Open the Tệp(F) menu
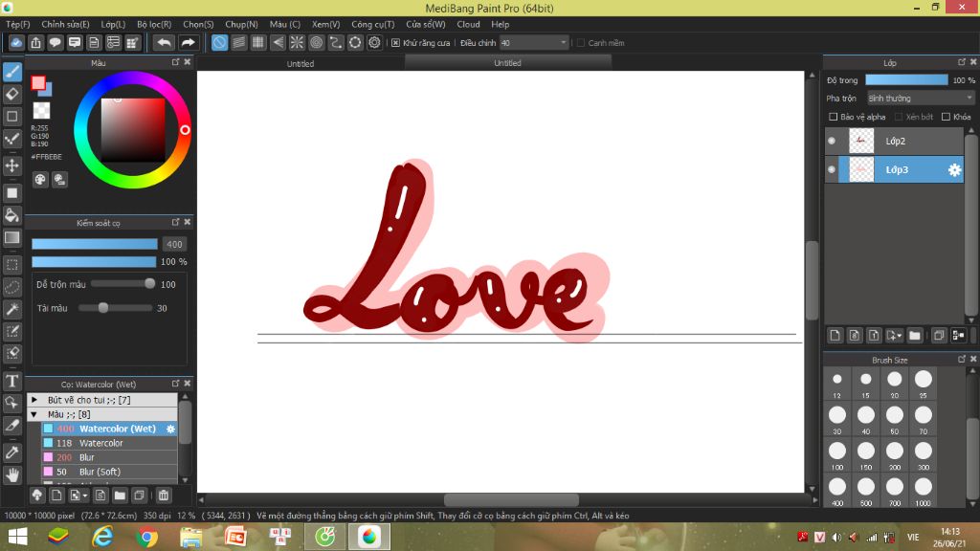The height and width of the screenshot is (551, 980). pos(18,24)
